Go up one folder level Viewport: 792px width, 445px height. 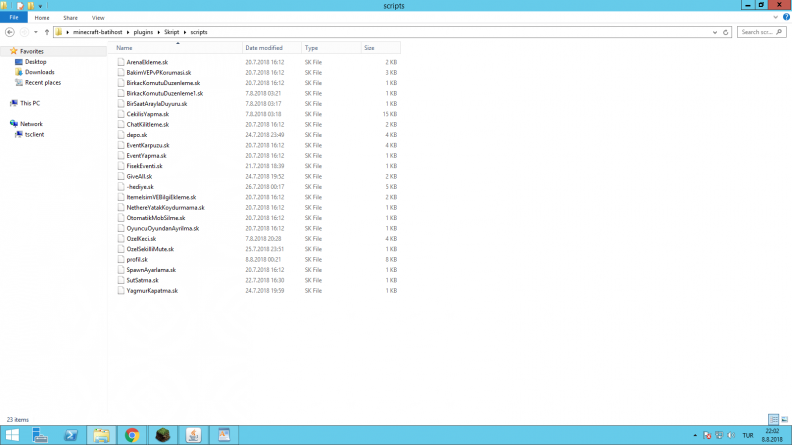pos(47,32)
